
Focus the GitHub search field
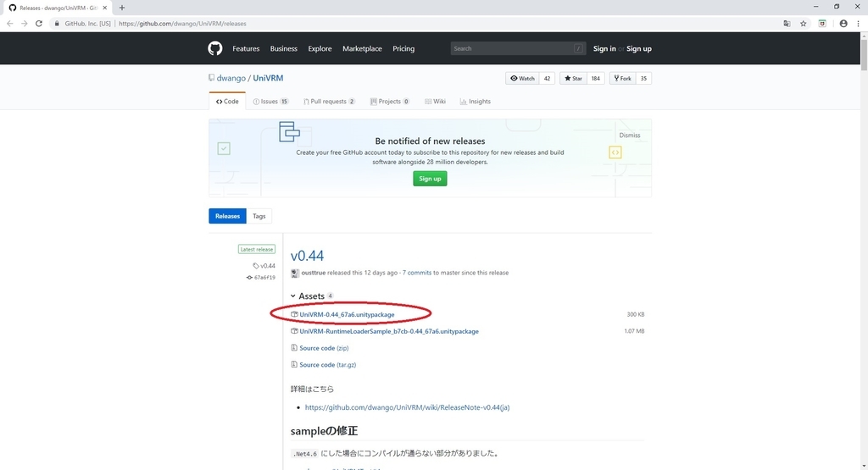point(518,48)
